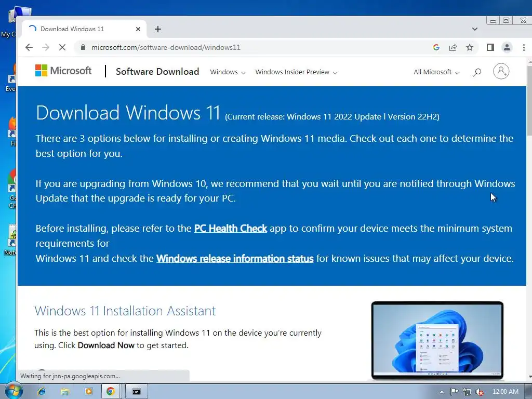Open the tab search chevron
This screenshot has width=532, height=399.
point(475,29)
